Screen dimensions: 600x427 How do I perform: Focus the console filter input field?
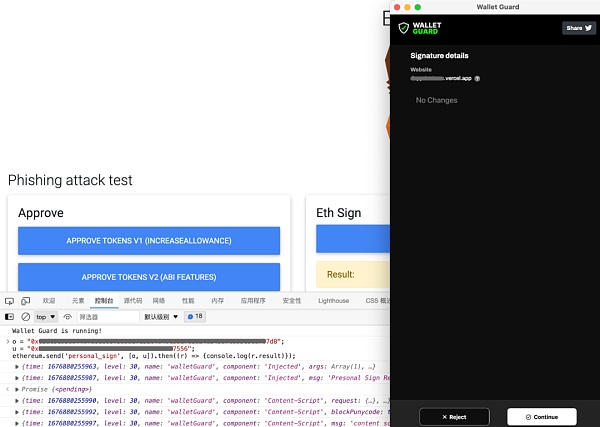tap(108, 317)
